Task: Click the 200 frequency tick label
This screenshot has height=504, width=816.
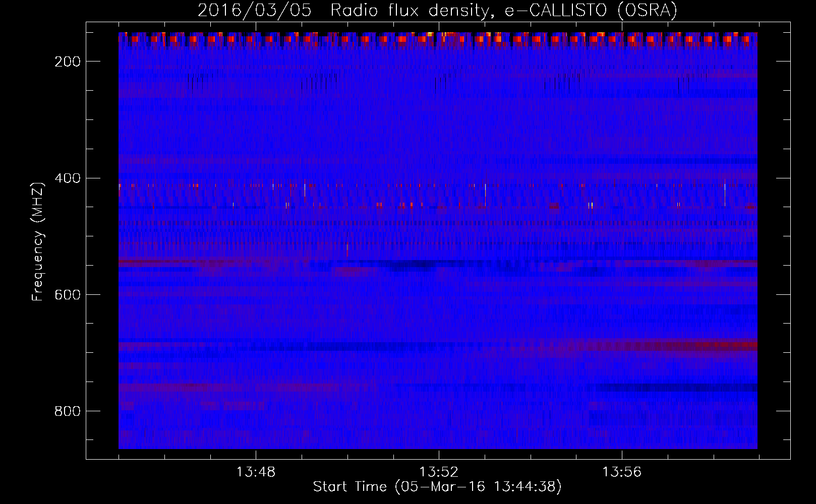Action: (x=68, y=61)
